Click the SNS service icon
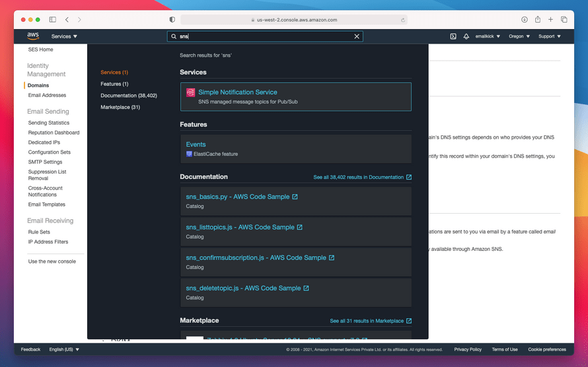Screen dimensions: 588x367 190,92
